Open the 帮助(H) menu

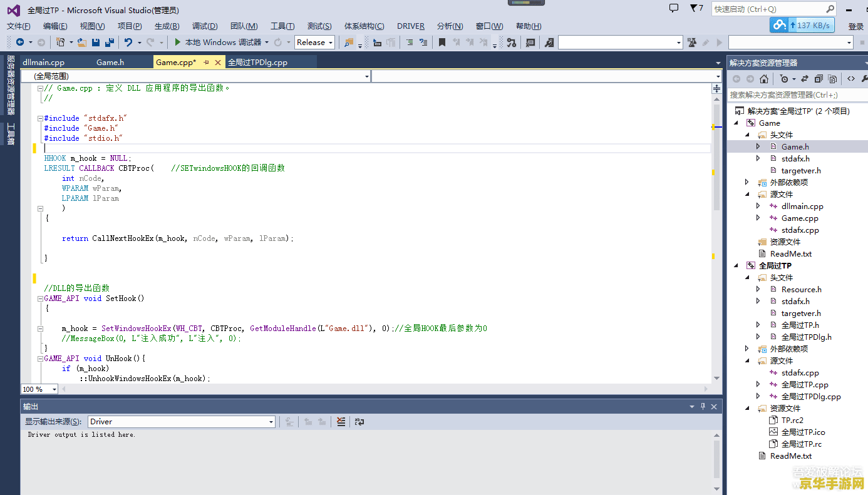(529, 26)
